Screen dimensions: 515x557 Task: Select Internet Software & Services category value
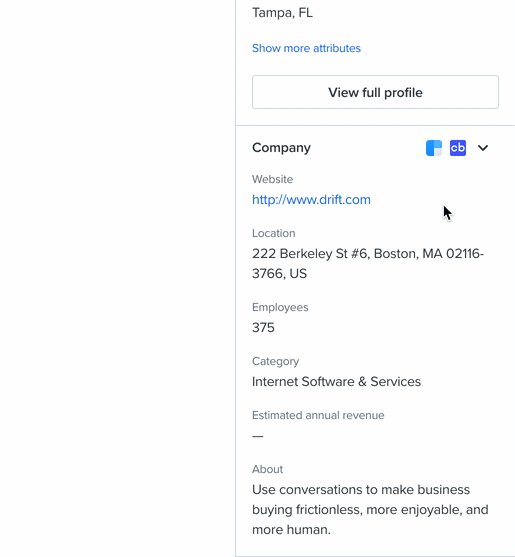point(336,382)
